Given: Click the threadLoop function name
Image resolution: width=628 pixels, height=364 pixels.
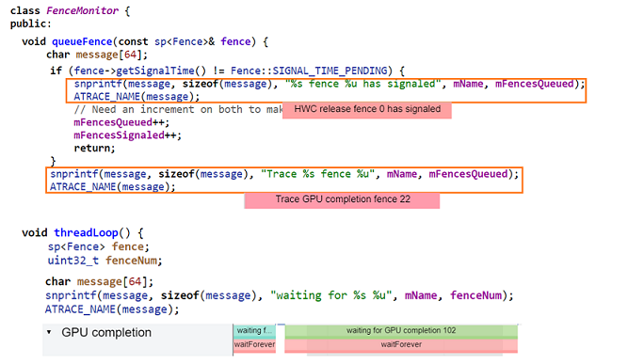Looking at the screenshot, I should click(86, 233).
